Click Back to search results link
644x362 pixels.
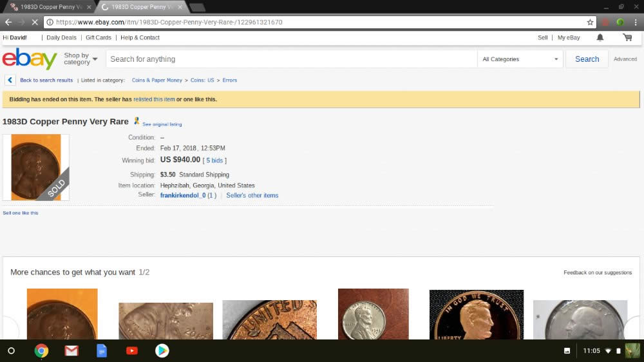click(x=46, y=80)
